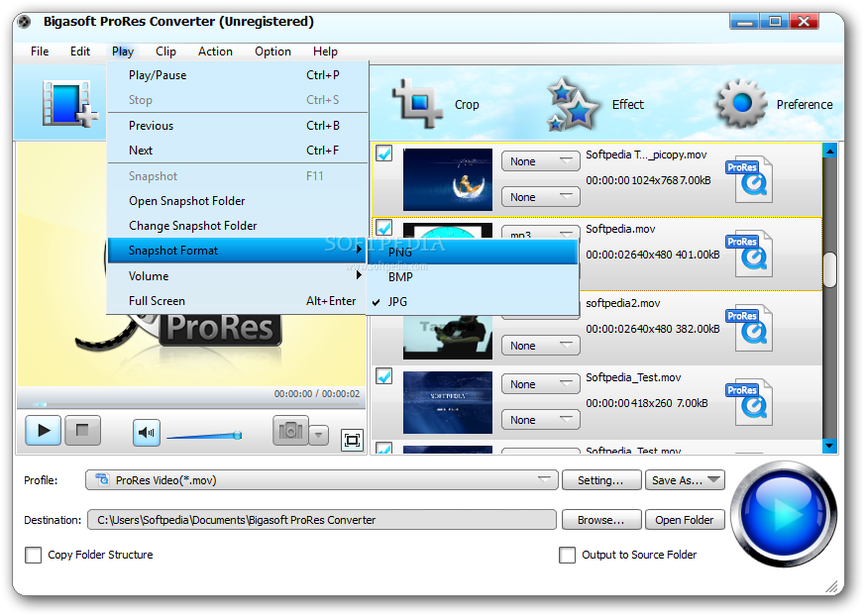
Task: Click the Browse... button
Action: click(x=601, y=520)
